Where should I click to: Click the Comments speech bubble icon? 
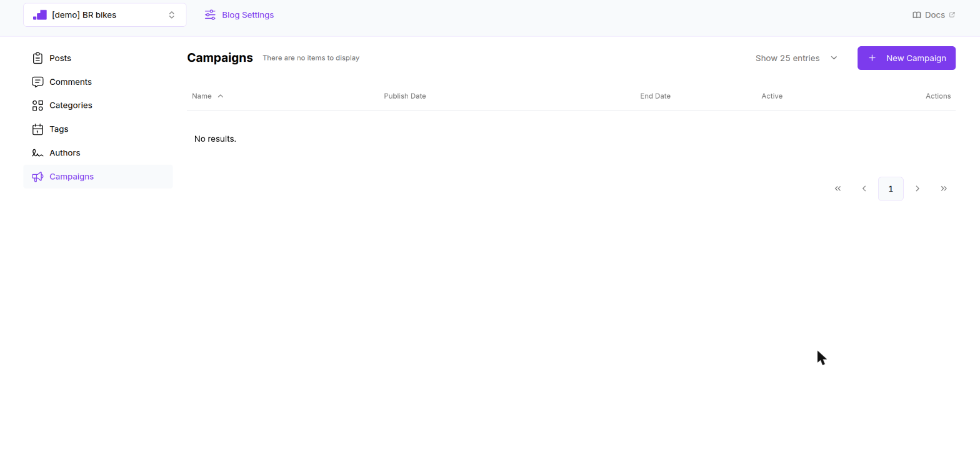37,82
